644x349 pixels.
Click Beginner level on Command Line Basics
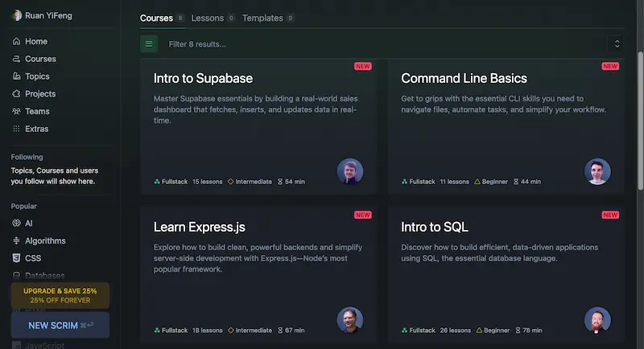[491, 182]
